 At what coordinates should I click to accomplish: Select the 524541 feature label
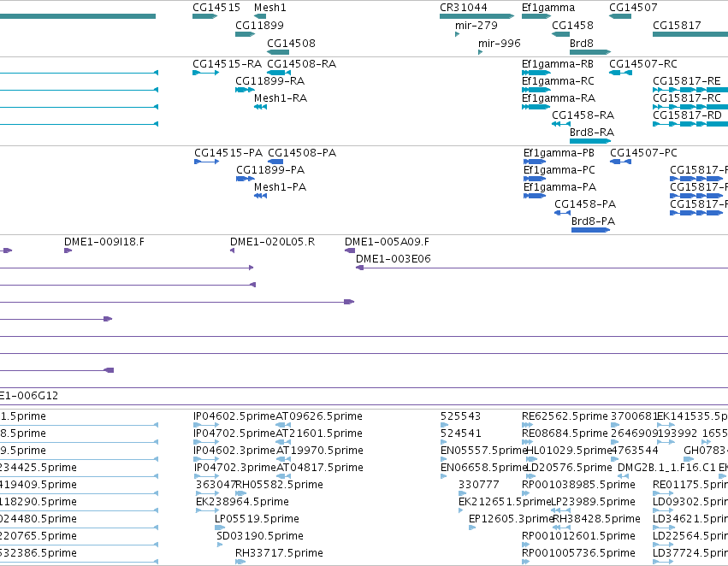point(461,433)
